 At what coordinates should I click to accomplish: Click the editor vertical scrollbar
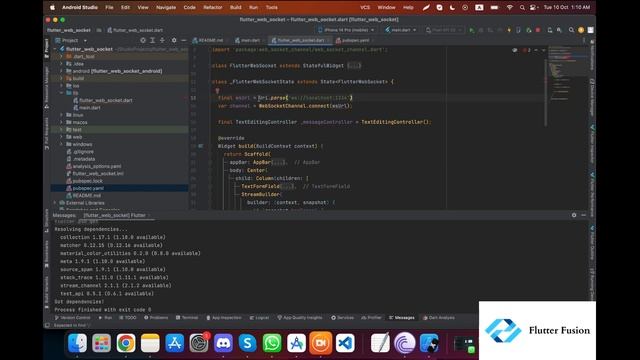(x=545, y=93)
